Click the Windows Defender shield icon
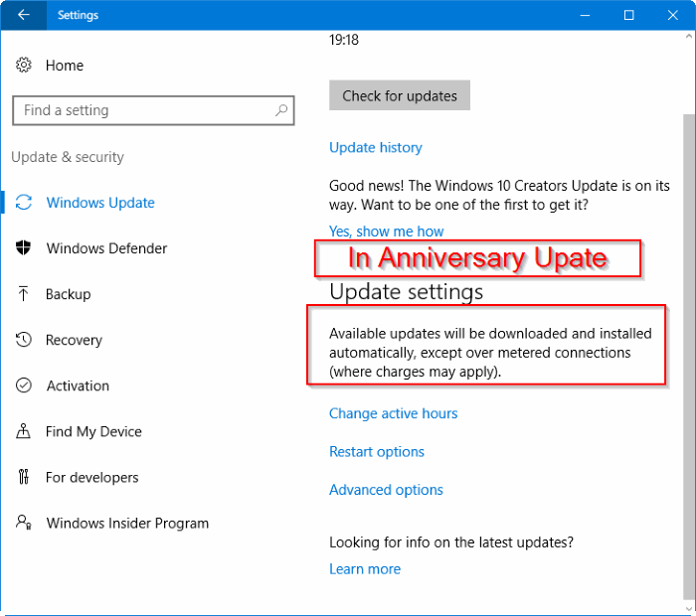 pos(24,248)
